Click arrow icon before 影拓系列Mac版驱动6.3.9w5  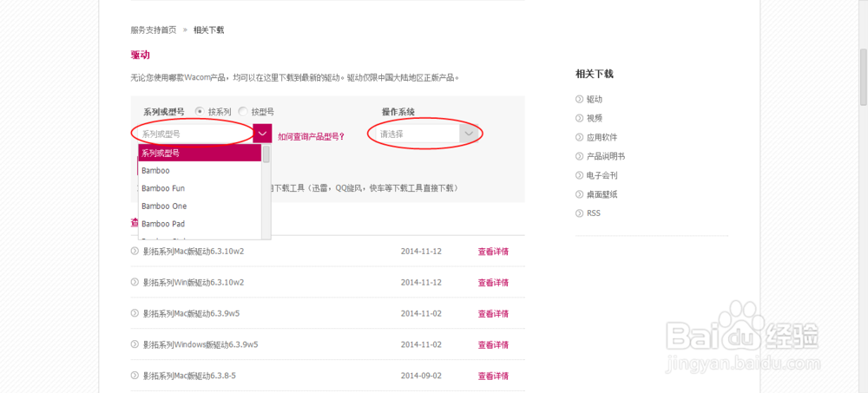tap(135, 313)
